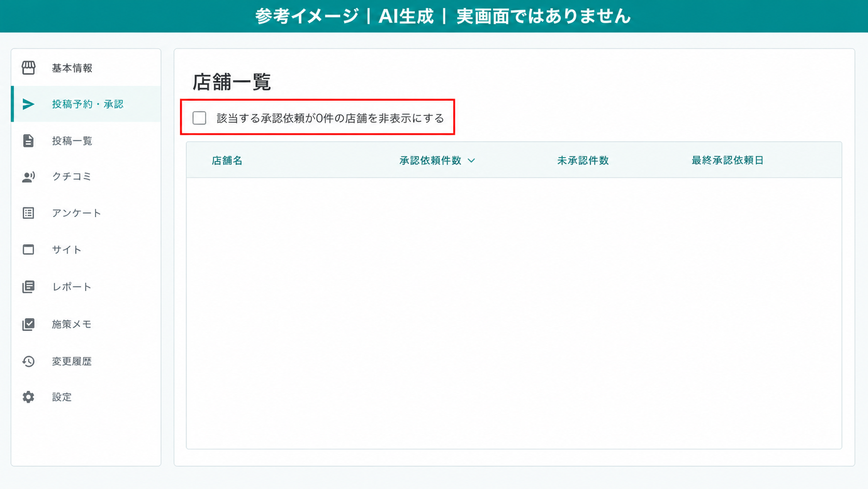This screenshot has width=868, height=489.
Task: Click the window icon for サイト
Action: click(29, 249)
